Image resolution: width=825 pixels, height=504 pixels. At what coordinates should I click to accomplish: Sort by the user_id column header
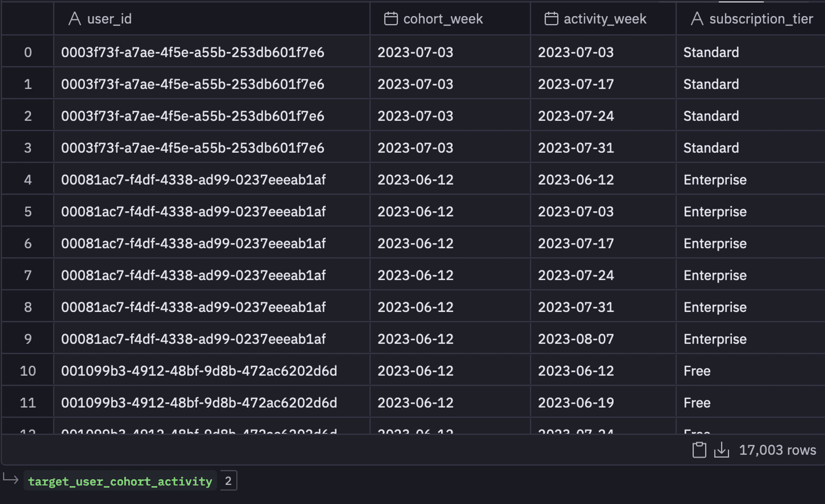pos(212,19)
